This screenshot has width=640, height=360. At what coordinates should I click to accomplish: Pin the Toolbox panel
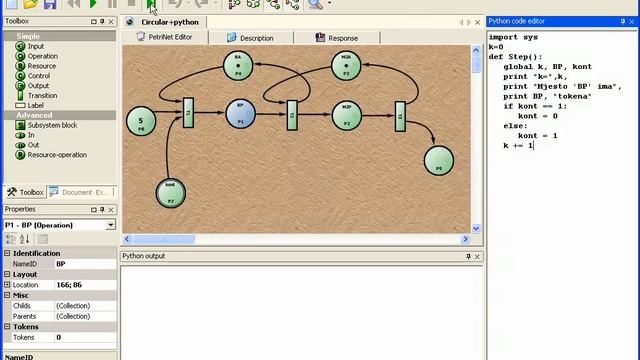(x=102, y=21)
